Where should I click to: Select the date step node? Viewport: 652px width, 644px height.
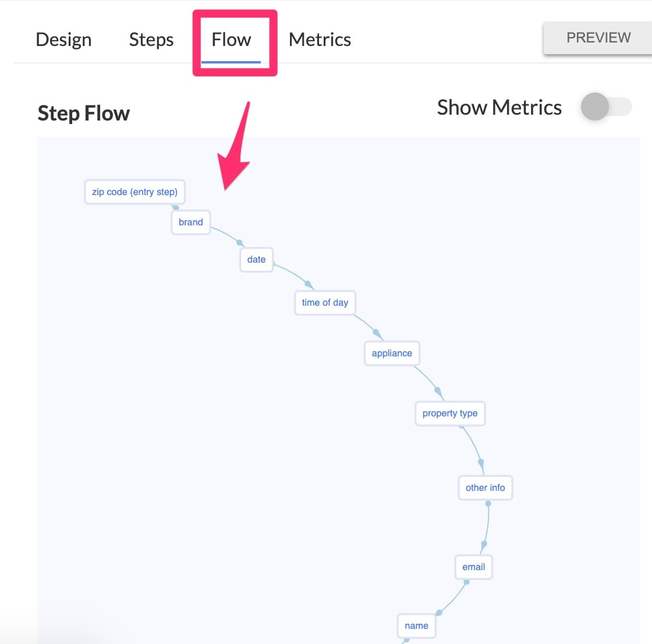tap(256, 260)
